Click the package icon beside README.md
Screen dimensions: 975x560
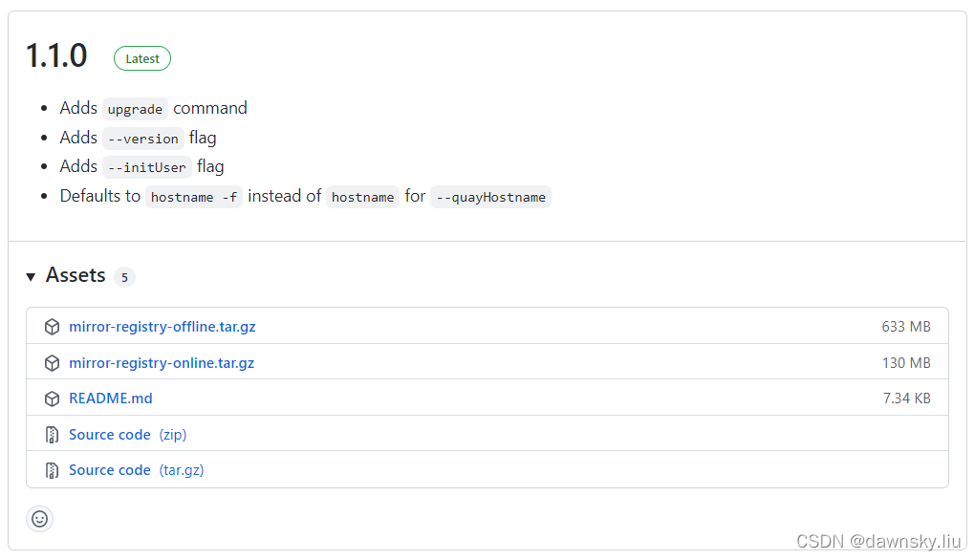pos(53,398)
